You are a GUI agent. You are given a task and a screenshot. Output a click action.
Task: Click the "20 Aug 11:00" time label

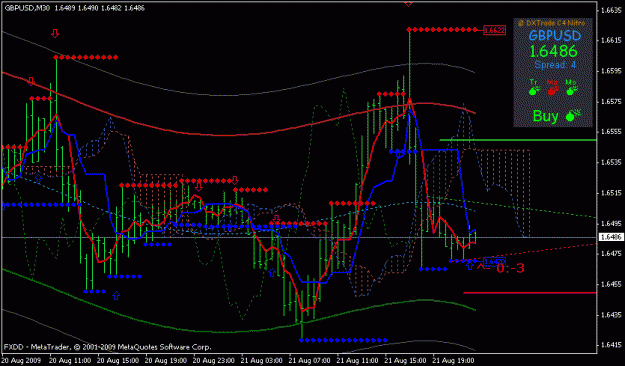(x=70, y=360)
